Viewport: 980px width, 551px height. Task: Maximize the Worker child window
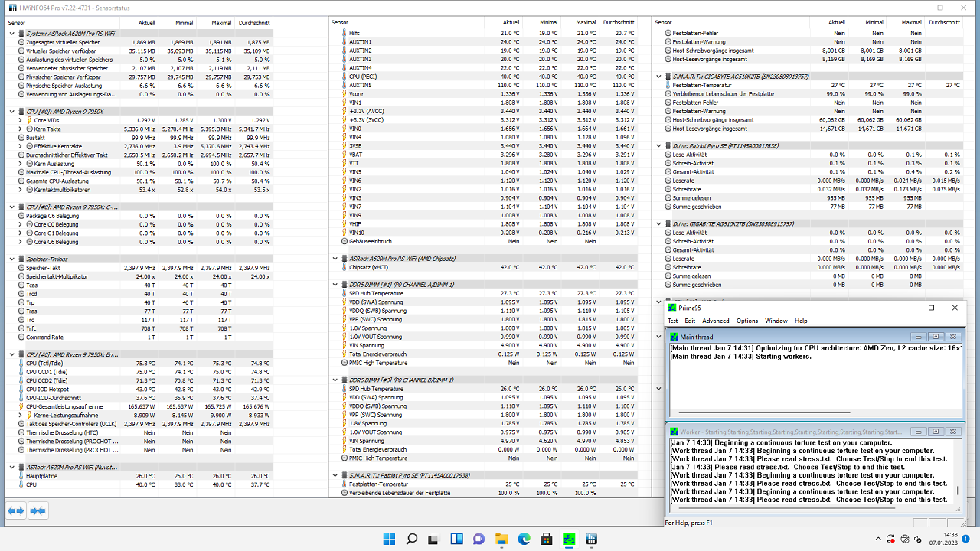(x=935, y=432)
